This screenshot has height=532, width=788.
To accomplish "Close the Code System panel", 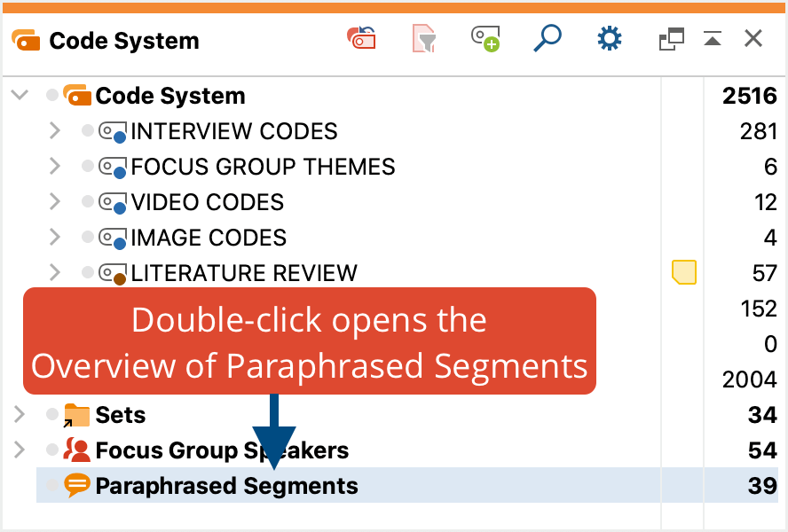I will [753, 38].
